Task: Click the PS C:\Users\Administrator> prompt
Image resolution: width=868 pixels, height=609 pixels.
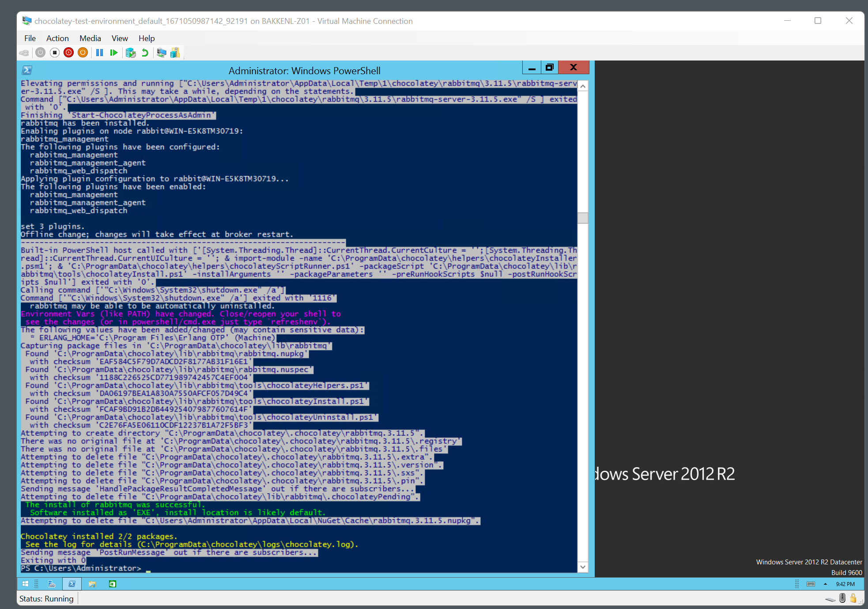Action: (81, 568)
